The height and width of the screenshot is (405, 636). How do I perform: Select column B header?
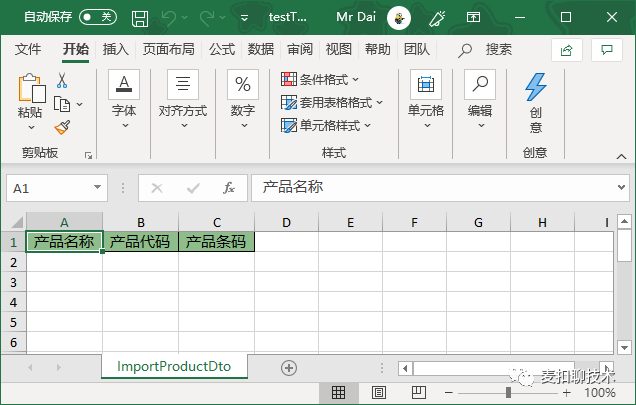[x=140, y=222]
